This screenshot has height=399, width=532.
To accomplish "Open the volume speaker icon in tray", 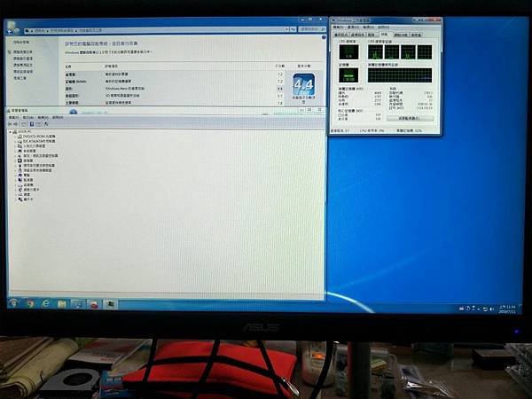I will 491,309.
